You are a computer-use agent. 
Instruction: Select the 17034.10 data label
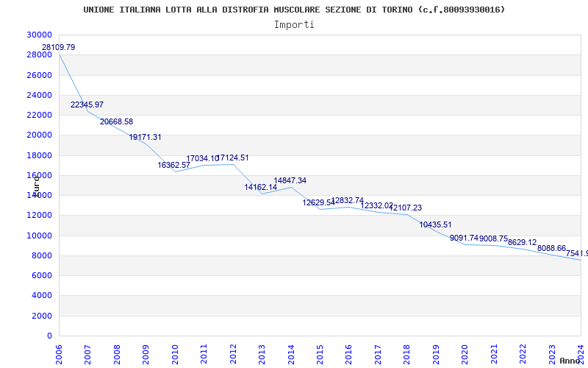[x=203, y=158]
